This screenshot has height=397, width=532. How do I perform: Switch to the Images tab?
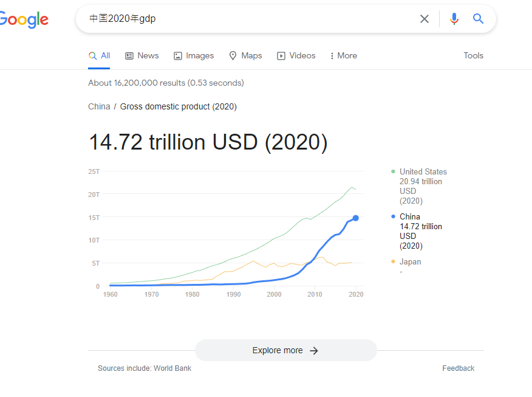[194, 56]
